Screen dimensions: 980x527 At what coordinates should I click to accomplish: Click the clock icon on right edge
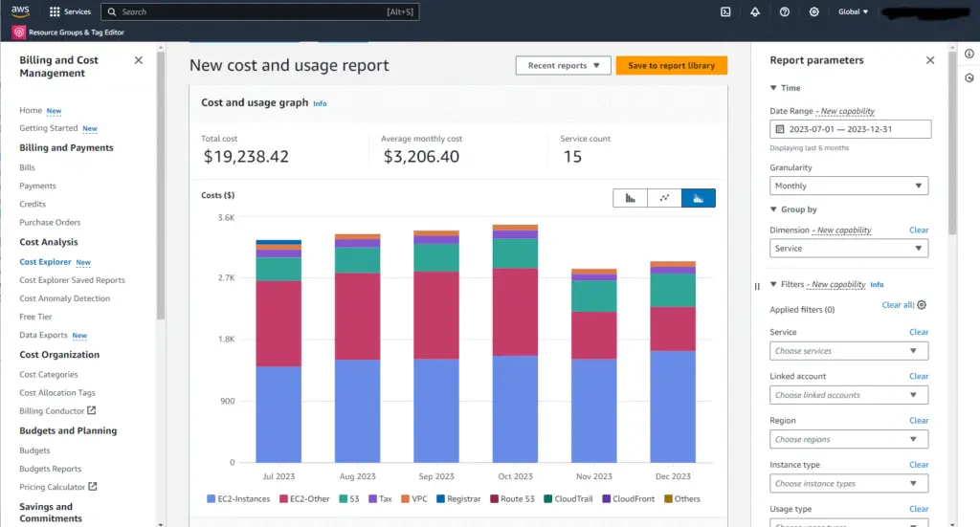[969, 78]
